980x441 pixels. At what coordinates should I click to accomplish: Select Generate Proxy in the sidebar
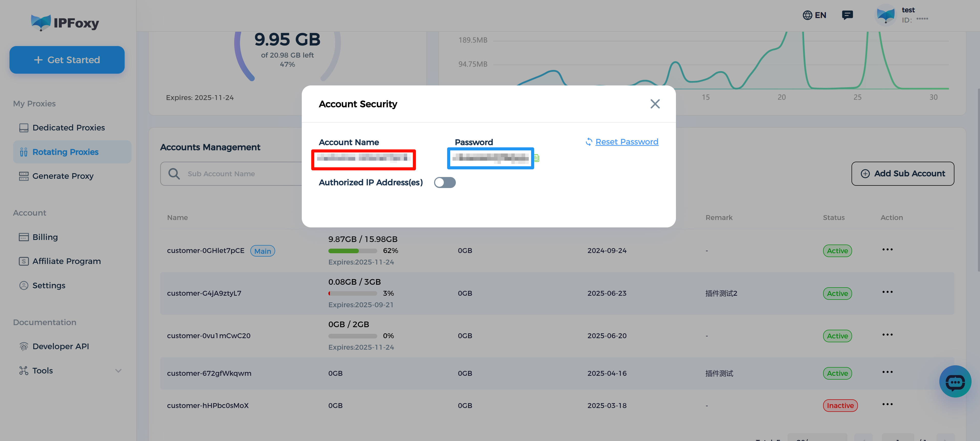pos(63,176)
